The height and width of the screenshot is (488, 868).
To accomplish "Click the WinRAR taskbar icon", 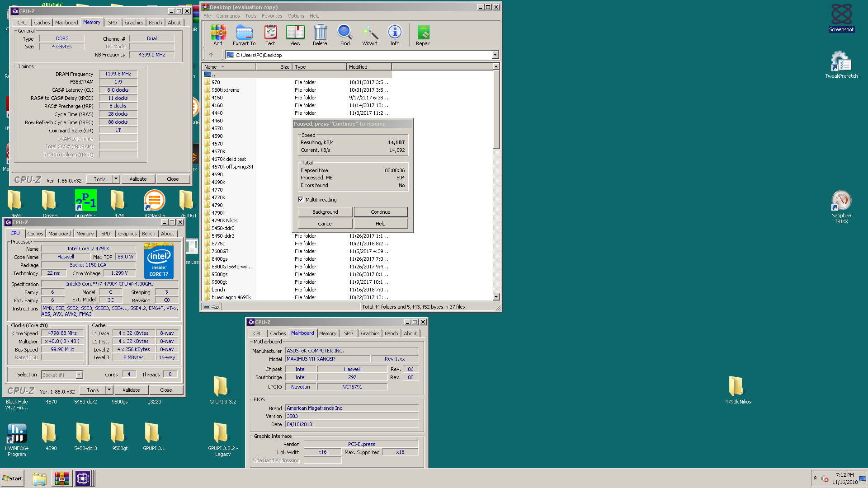I will click(x=61, y=479).
